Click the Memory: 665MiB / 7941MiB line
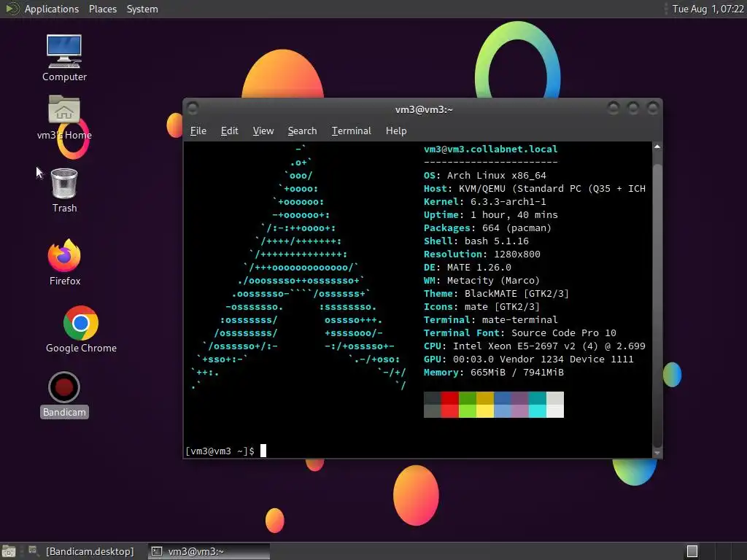747x560 pixels. pyautogui.click(x=494, y=373)
